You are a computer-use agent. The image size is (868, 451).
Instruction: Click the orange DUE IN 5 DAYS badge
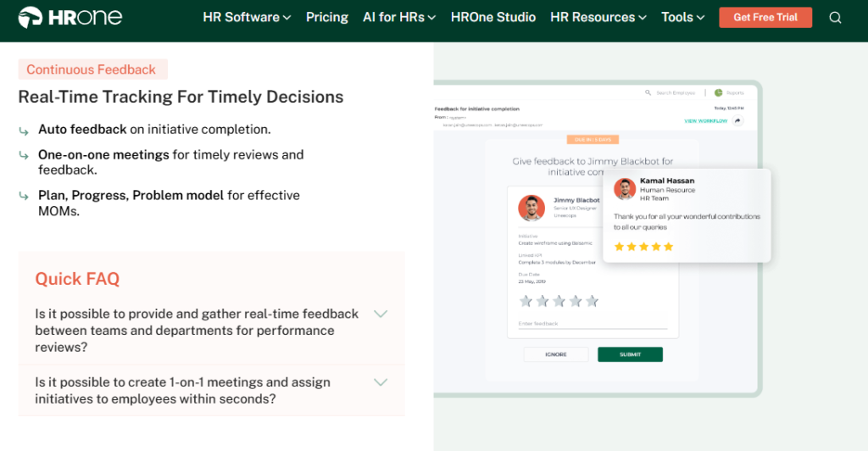593,139
